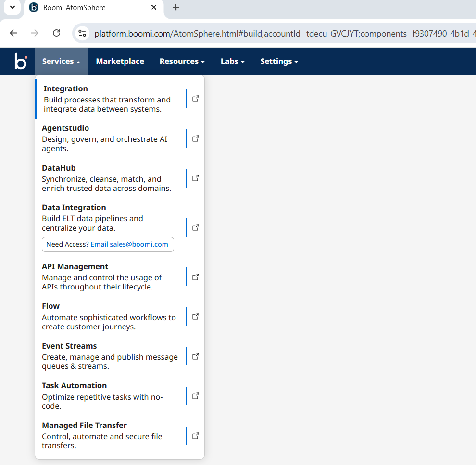Screen dimensions: 476x465
Task: Open the Labs dropdown menu
Action: tap(233, 62)
